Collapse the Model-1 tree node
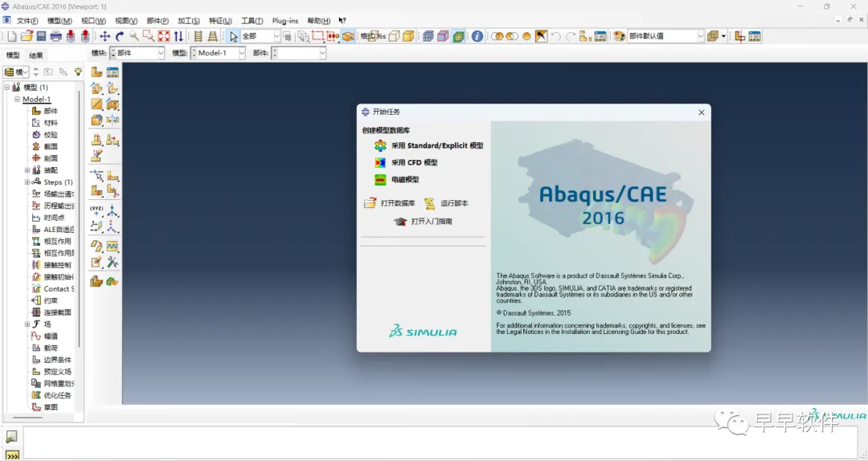Viewport: 868px width, 461px height. point(17,99)
